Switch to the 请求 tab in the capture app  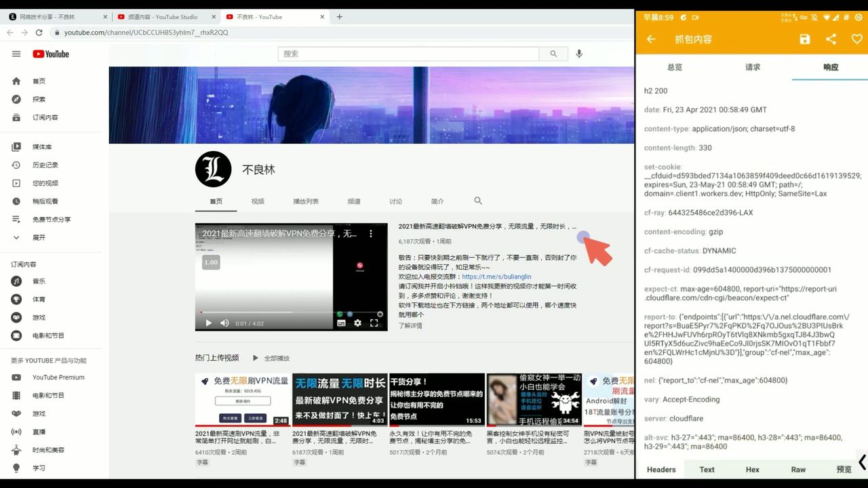(752, 67)
